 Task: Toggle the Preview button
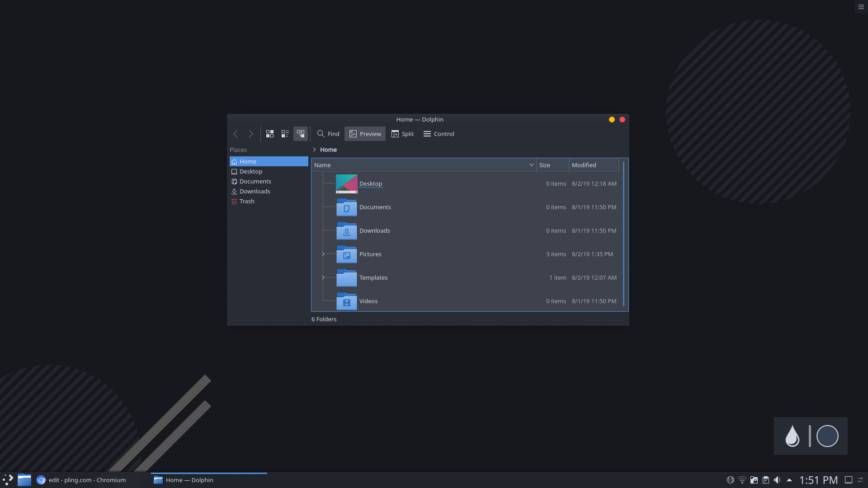point(365,134)
